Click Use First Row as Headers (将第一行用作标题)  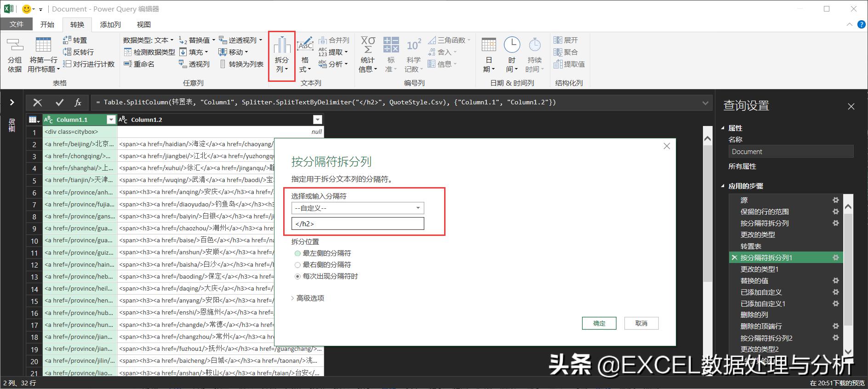[44, 55]
